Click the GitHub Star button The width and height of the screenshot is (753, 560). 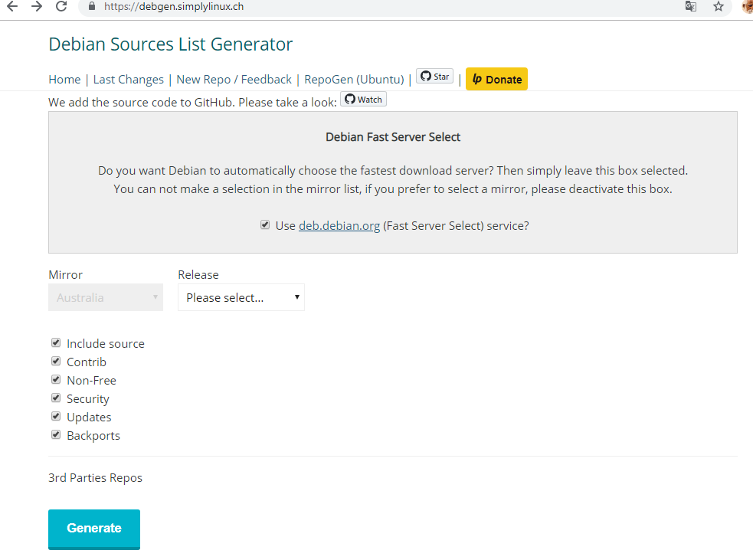pyautogui.click(x=434, y=77)
